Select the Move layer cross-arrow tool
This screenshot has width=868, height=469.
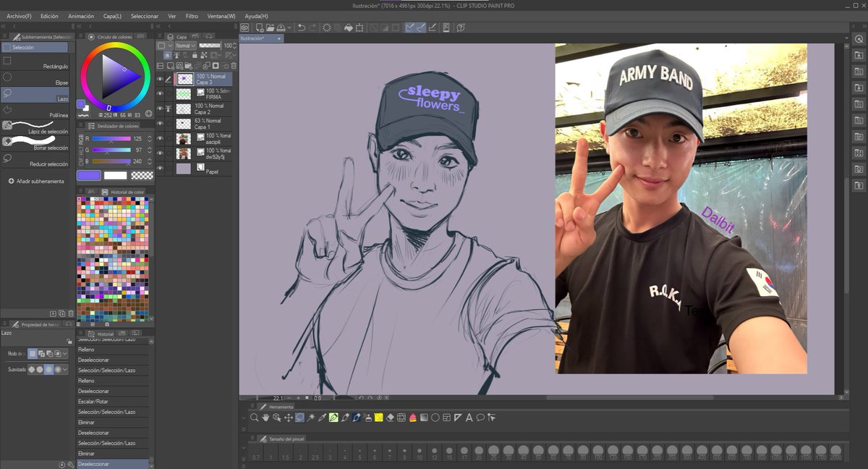[288, 418]
